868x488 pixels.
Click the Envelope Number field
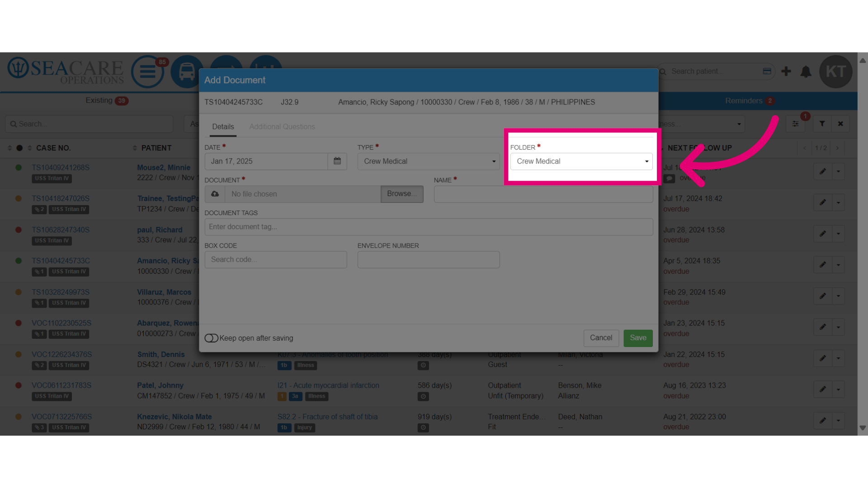click(x=429, y=260)
